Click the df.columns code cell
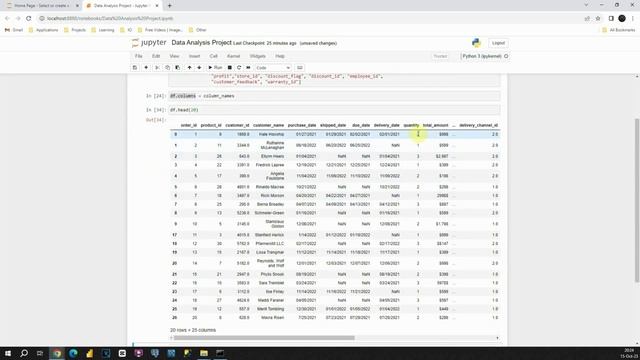 (x=334, y=96)
